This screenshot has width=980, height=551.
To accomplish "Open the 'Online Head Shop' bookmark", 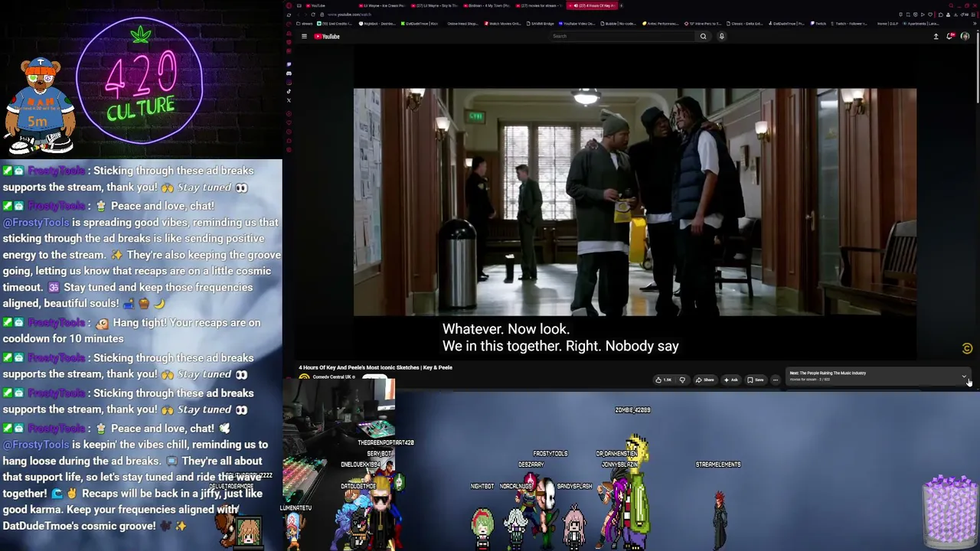I will click(x=461, y=24).
